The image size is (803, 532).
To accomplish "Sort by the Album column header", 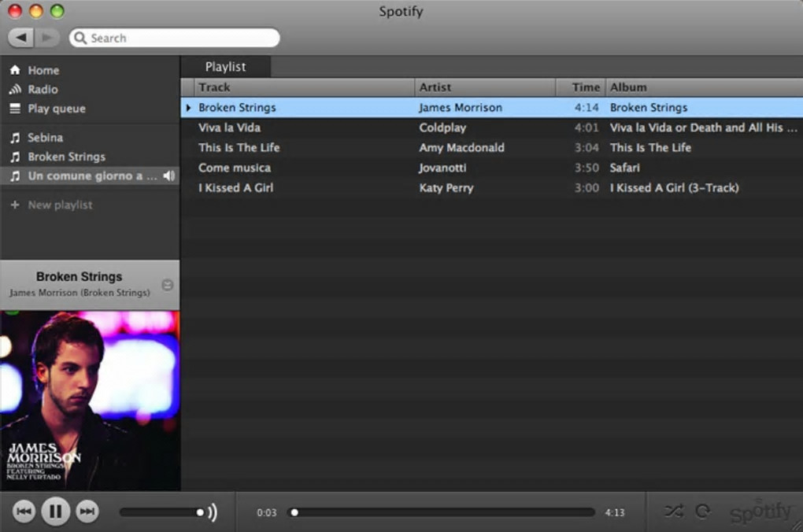I will [704, 87].
